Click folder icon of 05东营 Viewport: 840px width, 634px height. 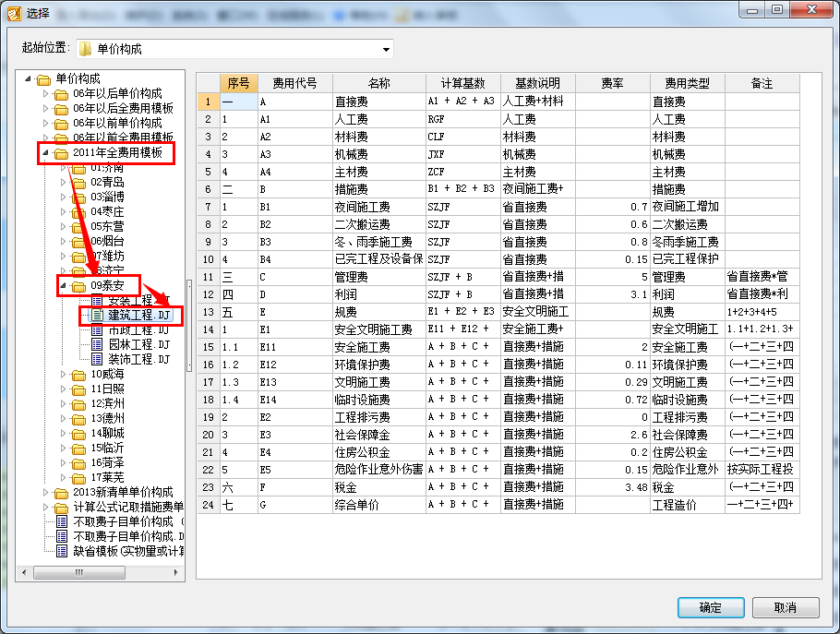pos(78,228)
